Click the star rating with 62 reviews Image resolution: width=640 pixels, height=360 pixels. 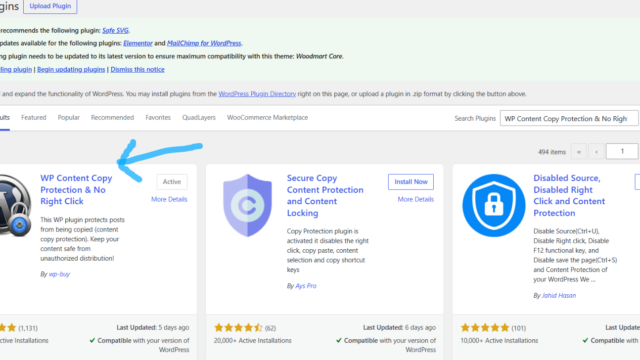point(238,328)
